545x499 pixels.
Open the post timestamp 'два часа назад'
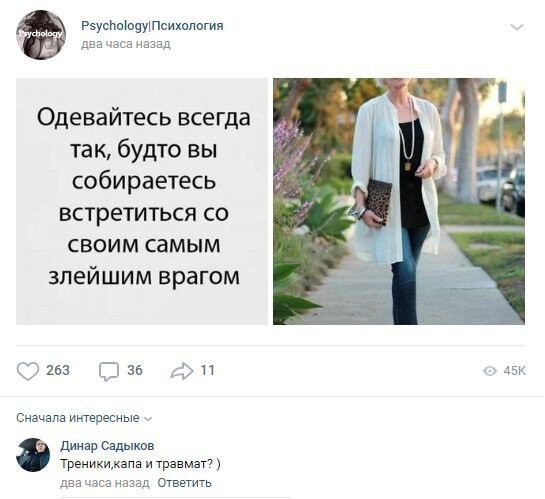(126, 44)
